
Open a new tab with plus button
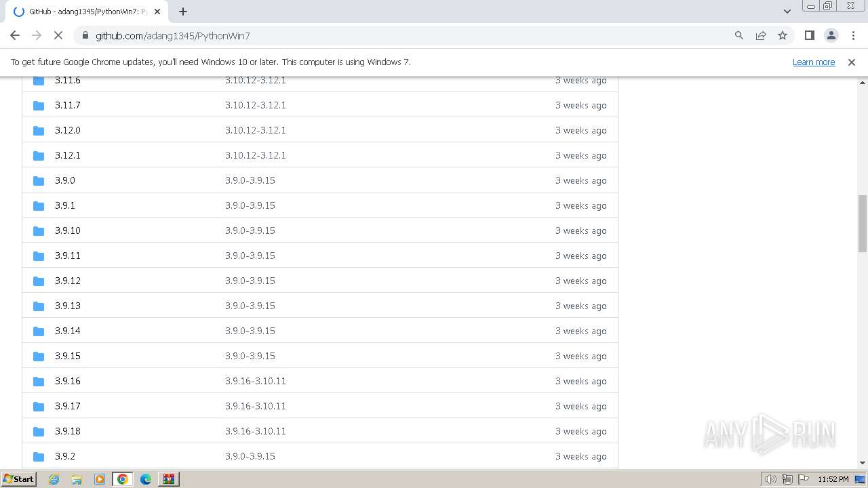183,12
